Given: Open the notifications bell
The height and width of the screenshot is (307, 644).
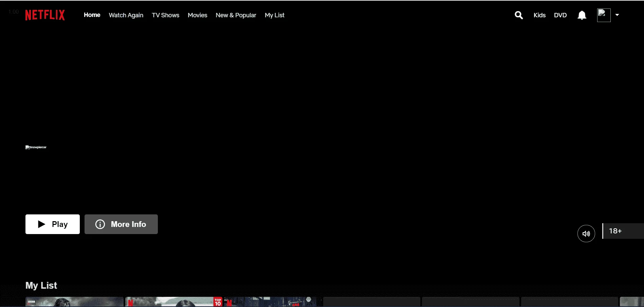Looking at the screenshot, I should [582, 15].
